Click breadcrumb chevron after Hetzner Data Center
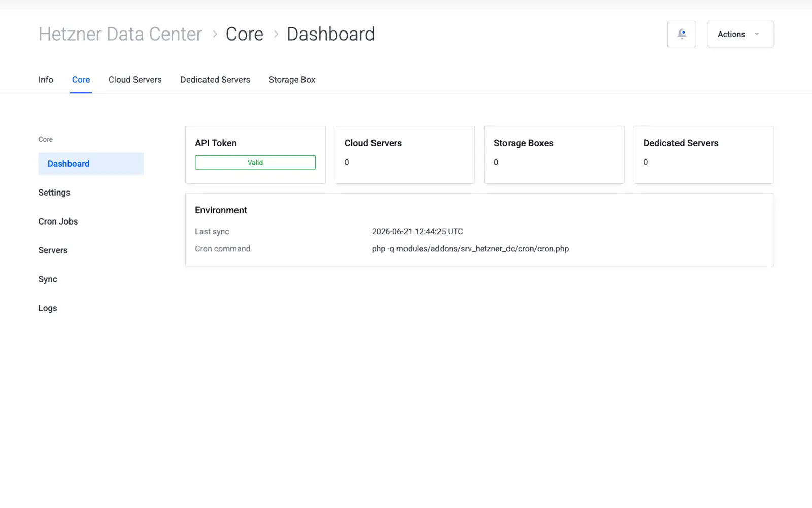Screen dimensions: 812x508 point(215,34)
